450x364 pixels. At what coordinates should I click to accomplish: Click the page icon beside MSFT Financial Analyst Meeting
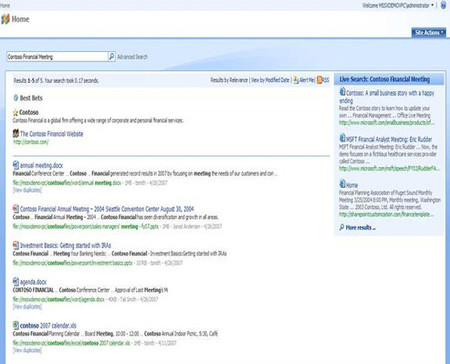point(342,138)
